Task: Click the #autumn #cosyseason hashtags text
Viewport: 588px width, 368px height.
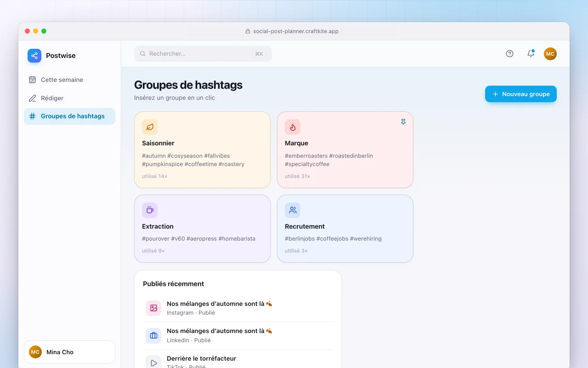Action: click(193, 160)
